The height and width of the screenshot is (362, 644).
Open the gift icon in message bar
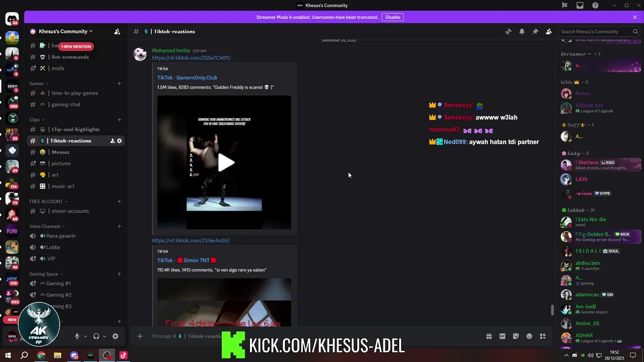(x=489, y=336)
